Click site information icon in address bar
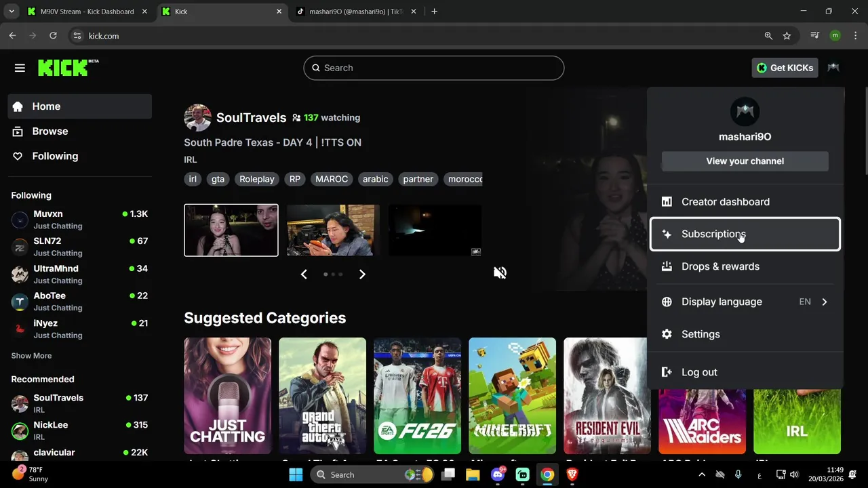 tap(77, 36)
